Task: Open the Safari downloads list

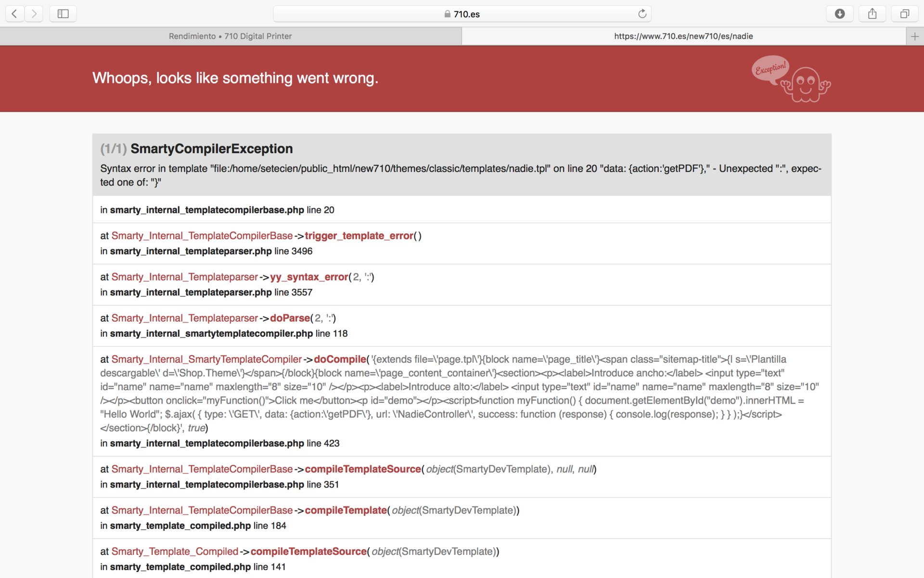Action: pos(839,14)
